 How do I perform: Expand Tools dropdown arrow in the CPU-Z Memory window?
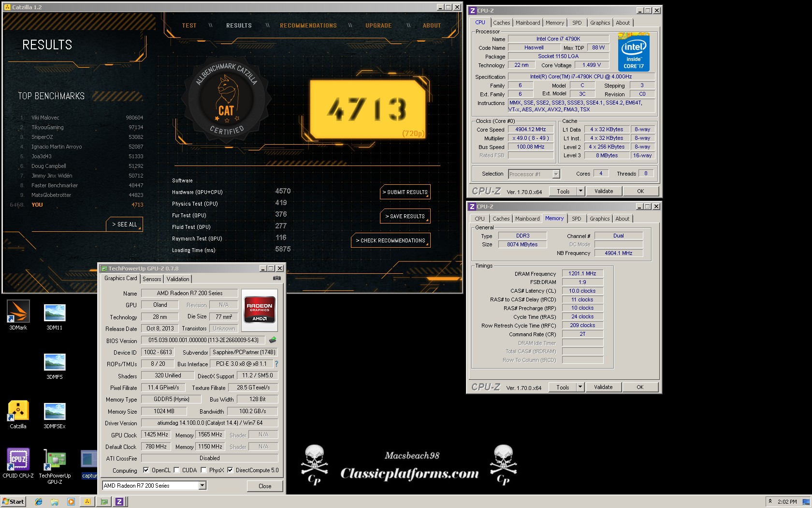click(580, 387)
